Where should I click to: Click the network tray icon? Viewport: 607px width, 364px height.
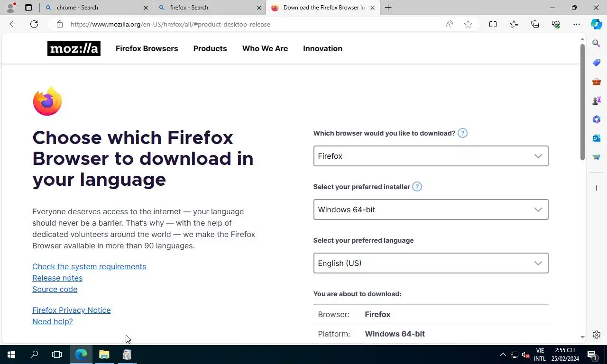(514, 355)
